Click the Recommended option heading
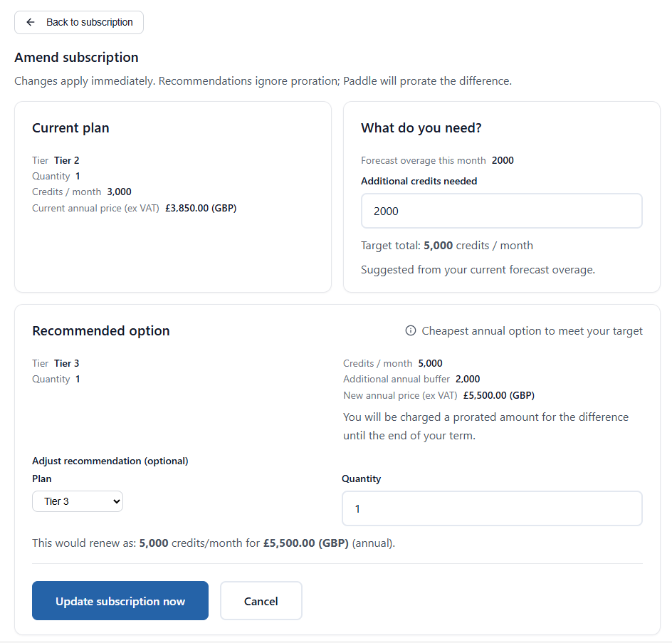Image resolution: width=672 pixels, height=643 pixels. [x=101, y=331]
